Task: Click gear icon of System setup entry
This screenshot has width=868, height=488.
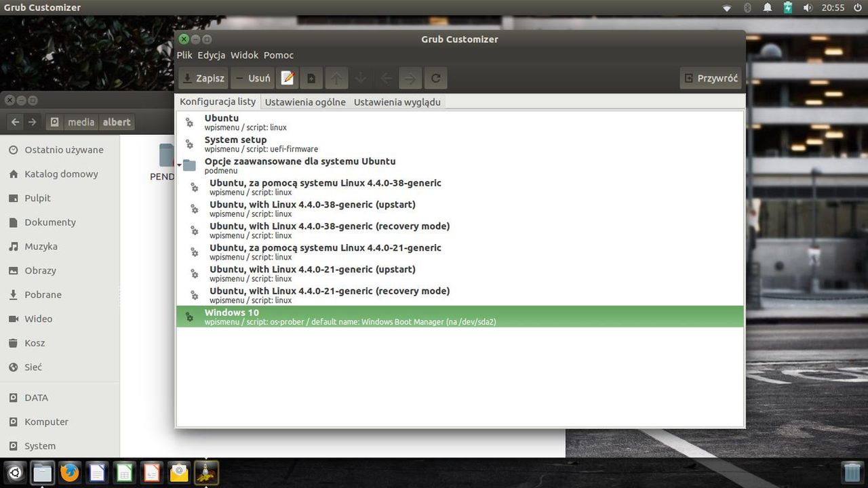Action: click(189, 144)
